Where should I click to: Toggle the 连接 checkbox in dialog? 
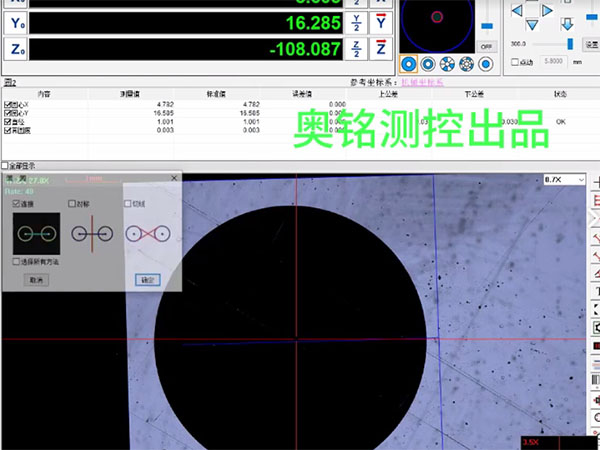[16, 203]
